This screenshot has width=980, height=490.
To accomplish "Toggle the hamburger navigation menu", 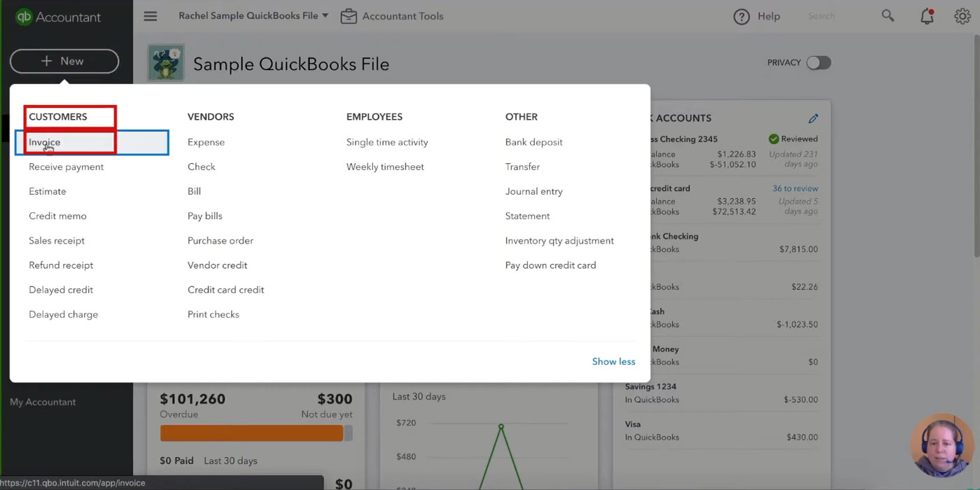I will tap(150, 16).
